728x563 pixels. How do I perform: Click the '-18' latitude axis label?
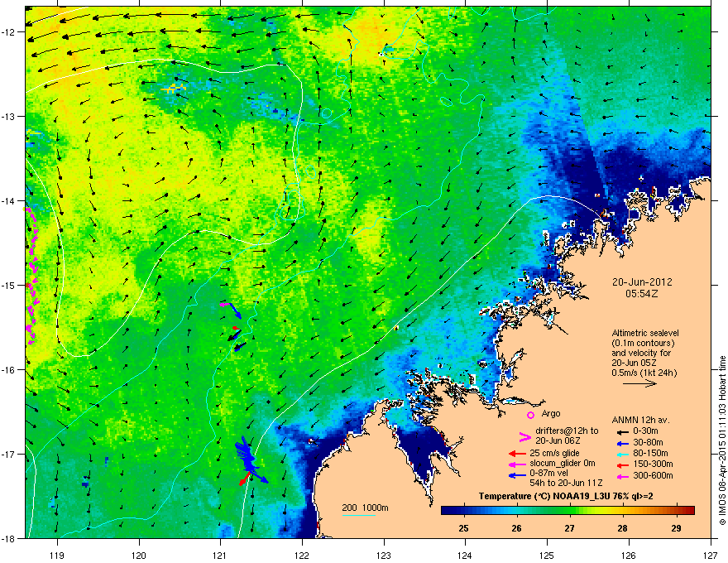pos(9,538)
